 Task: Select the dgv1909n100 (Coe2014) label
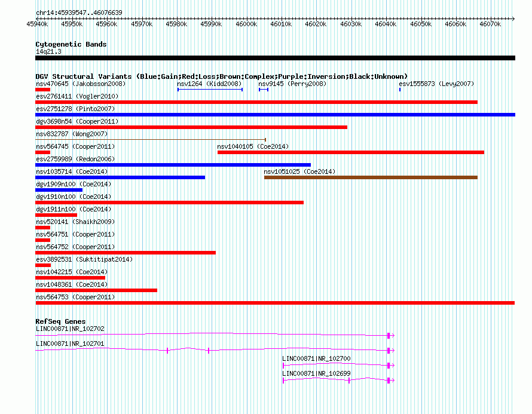[74, 184]
